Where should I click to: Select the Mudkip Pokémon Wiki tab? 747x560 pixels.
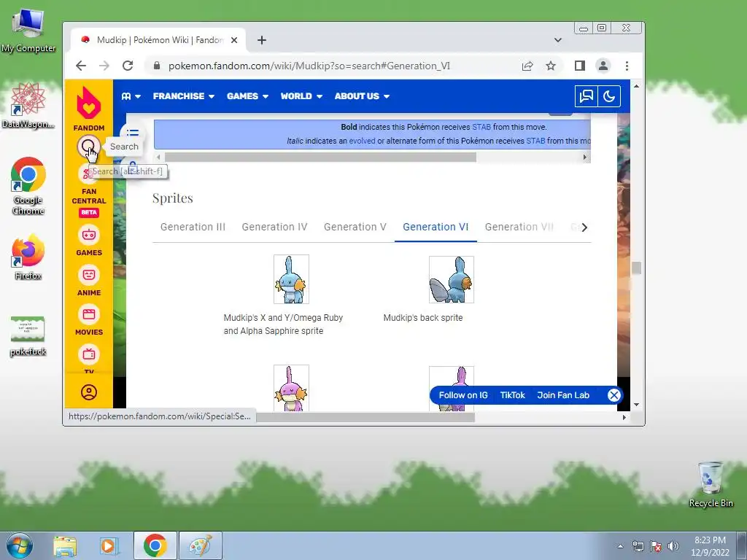(158, 40)
